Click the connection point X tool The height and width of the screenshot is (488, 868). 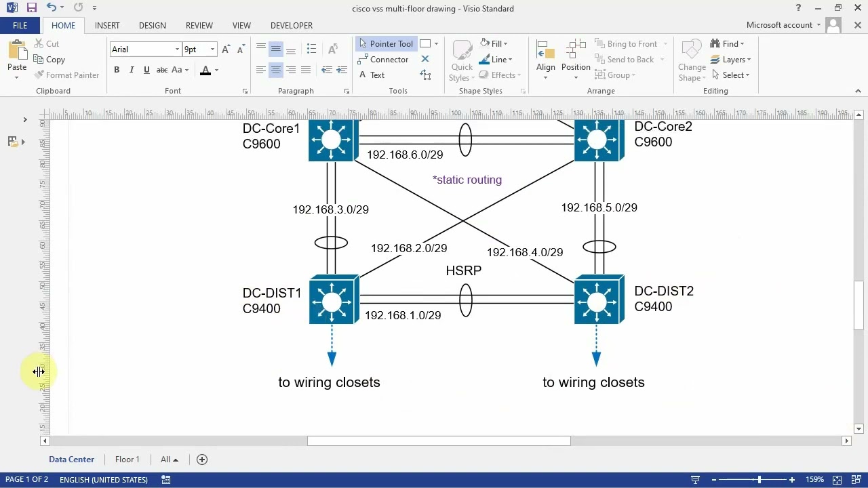click(x=425, y=59)
